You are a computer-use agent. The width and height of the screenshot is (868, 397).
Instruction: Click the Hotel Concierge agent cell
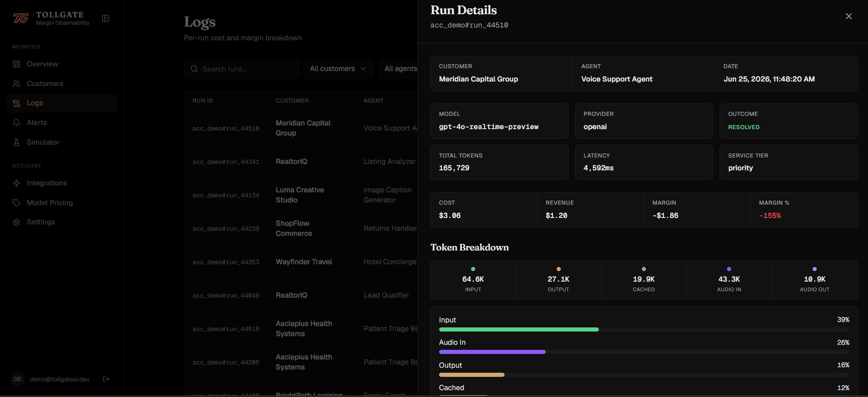390,262
